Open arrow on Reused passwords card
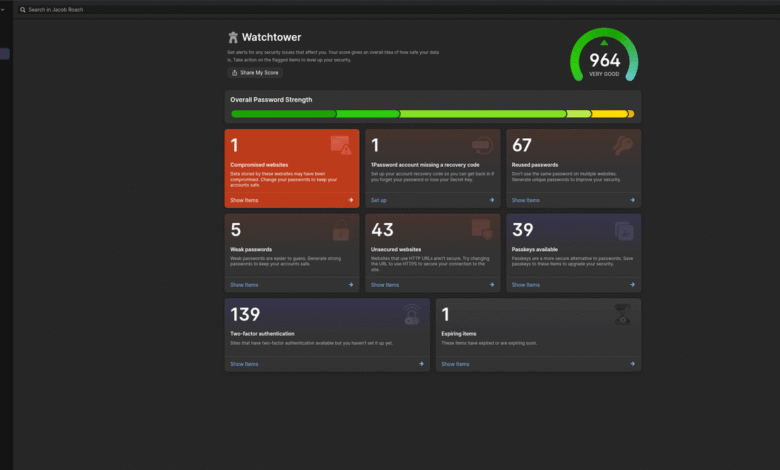The image size is (780, 470). click(x=632, y=200)
